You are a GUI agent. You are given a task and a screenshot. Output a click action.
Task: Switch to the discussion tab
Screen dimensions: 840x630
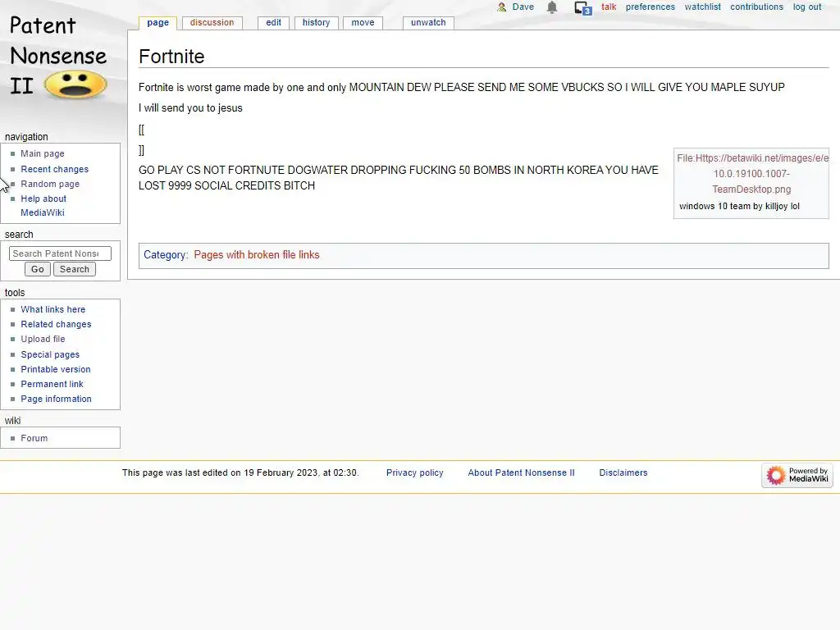click(212, 22)
